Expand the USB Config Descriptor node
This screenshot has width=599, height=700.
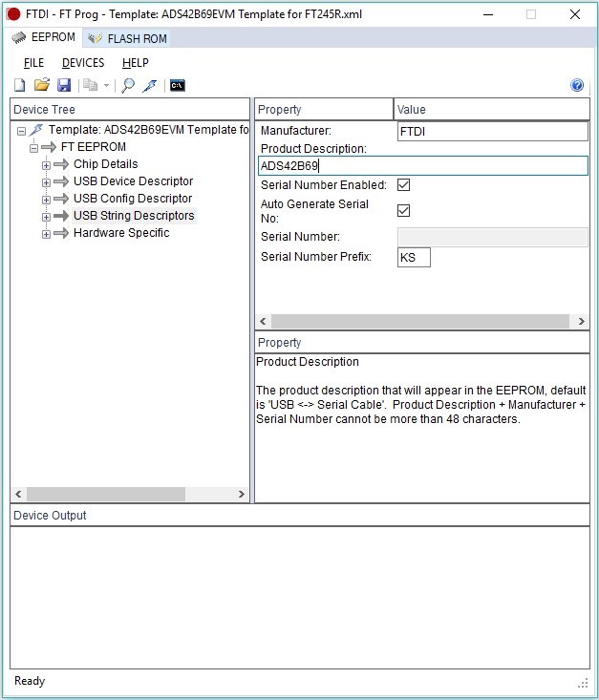pyautogui.click(x=46, y=200)
